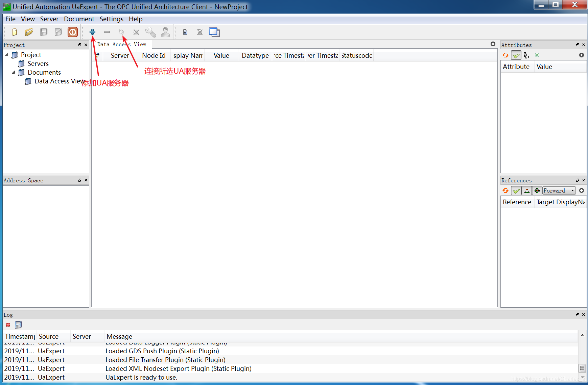Toggle the cross-arrows icon in References toolbar
Viewport: 588px width, 385px height.
(x=537, y=190)
